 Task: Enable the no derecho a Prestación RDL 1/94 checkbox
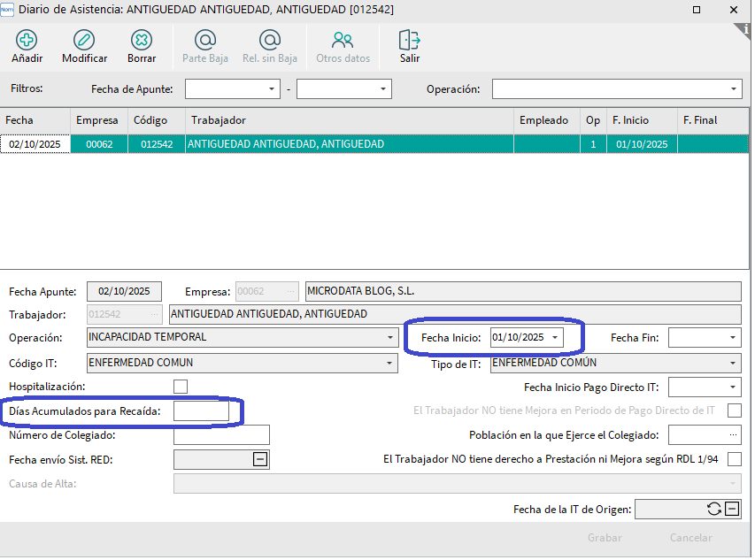[734, 459]
